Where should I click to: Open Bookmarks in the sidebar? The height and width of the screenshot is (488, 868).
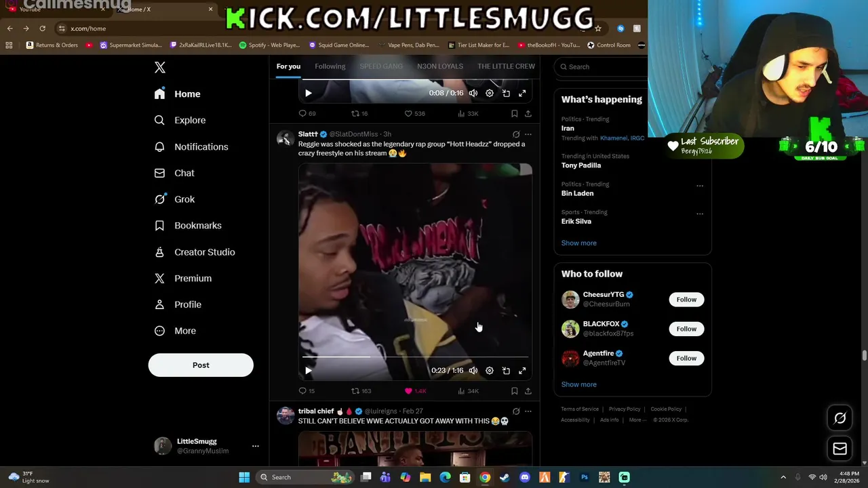click(188, 226)
